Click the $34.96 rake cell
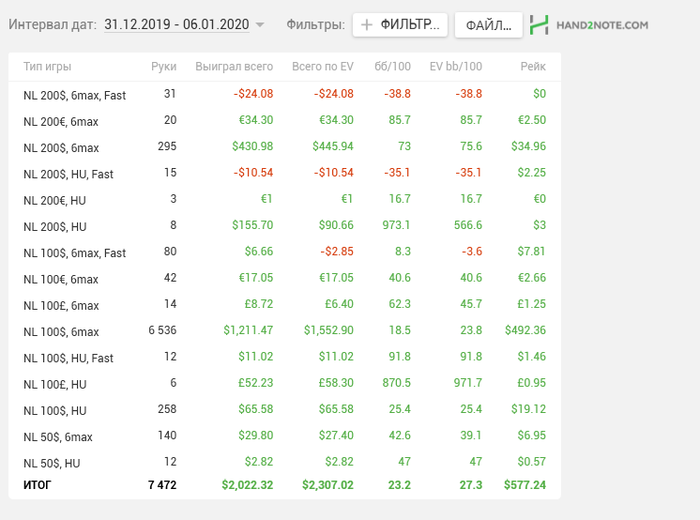This screenshot has height=520, width=700. [529, 146]
